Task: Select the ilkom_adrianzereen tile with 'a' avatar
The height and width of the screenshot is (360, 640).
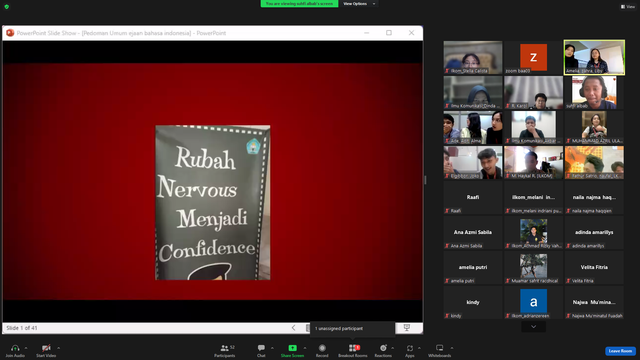Action: [x=533, y=302]
